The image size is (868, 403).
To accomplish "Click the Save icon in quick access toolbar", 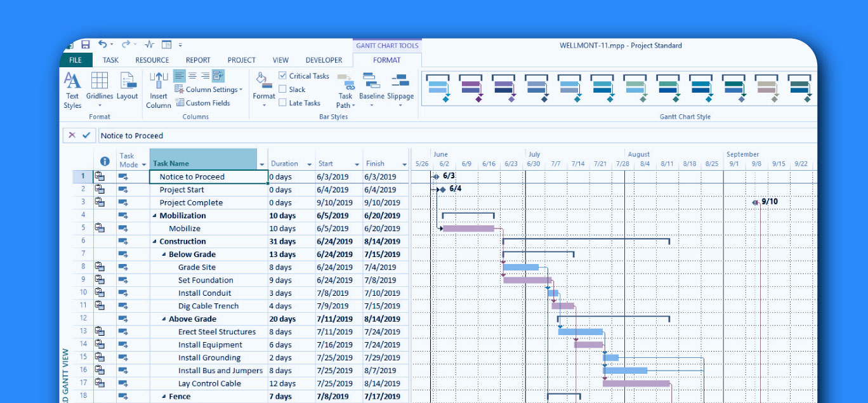I will tap(85, 44).
